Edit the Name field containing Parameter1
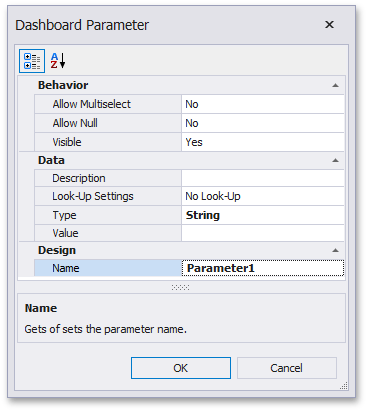 tap(263, 268)
